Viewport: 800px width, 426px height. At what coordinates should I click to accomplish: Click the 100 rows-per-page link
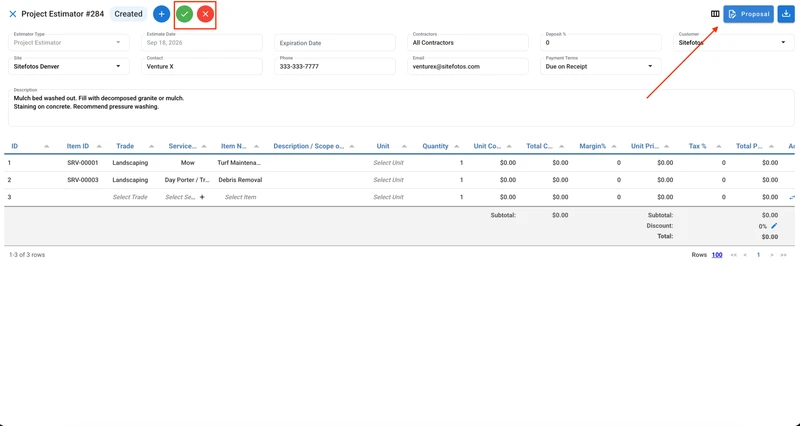click(717, 255)
